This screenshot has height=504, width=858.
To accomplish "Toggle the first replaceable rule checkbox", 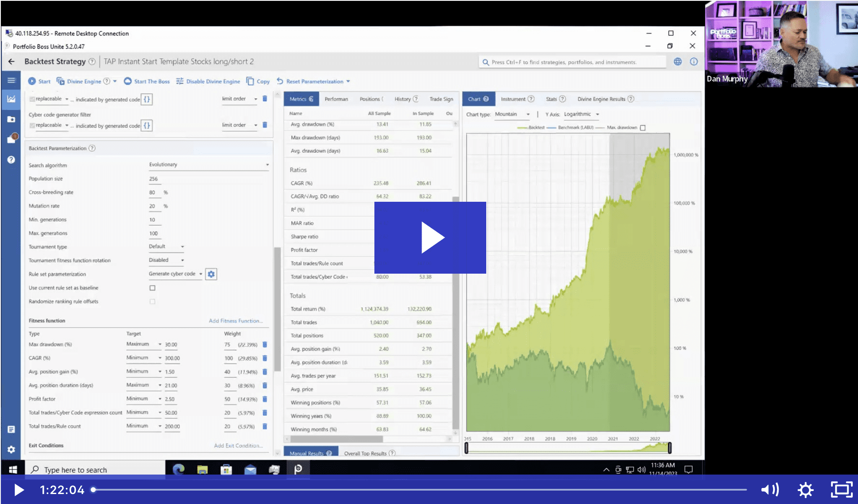I will 32,99.
